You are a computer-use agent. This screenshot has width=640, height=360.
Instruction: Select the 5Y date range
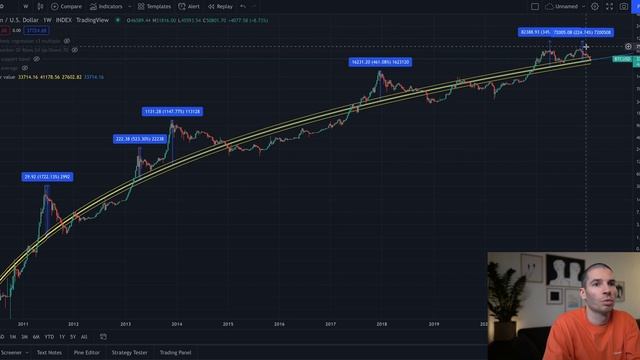tap(73, 337)
